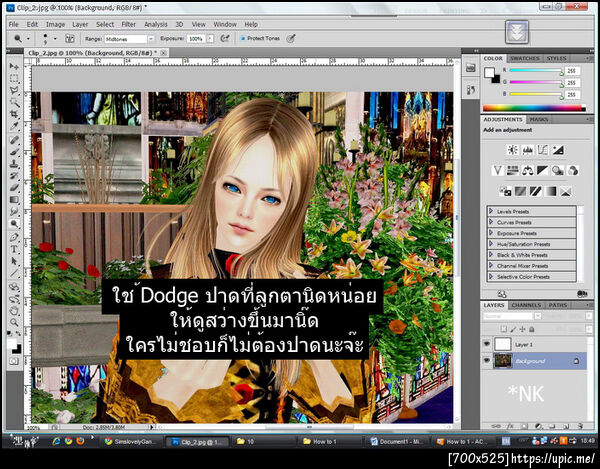
Task: Add a Color Balance adjustment
Action: pos(528,170)
